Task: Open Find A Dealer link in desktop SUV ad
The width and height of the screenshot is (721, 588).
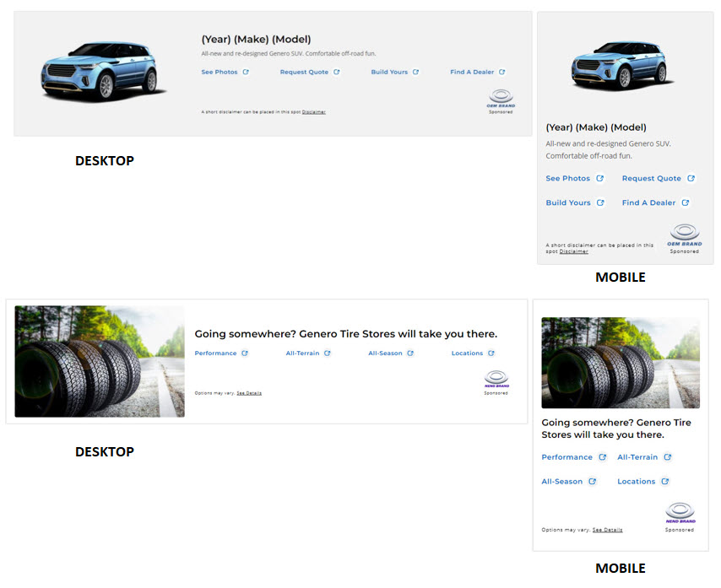Action: 472,73
